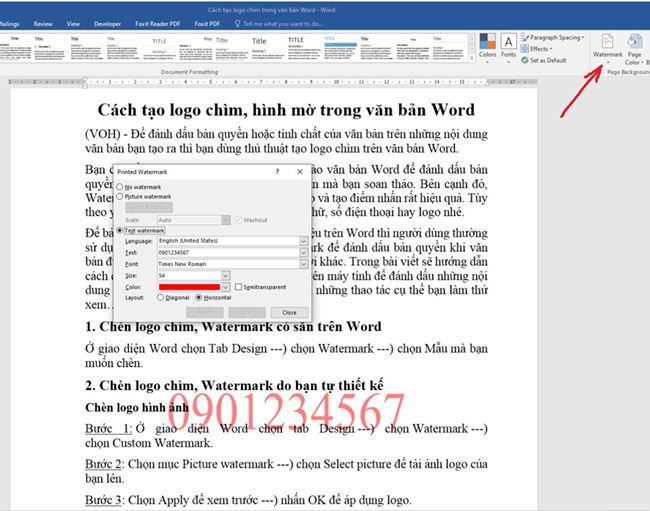Click the Tell me lightbulb search box
This screenshot has width=650, height=511.
pos(279,24)
